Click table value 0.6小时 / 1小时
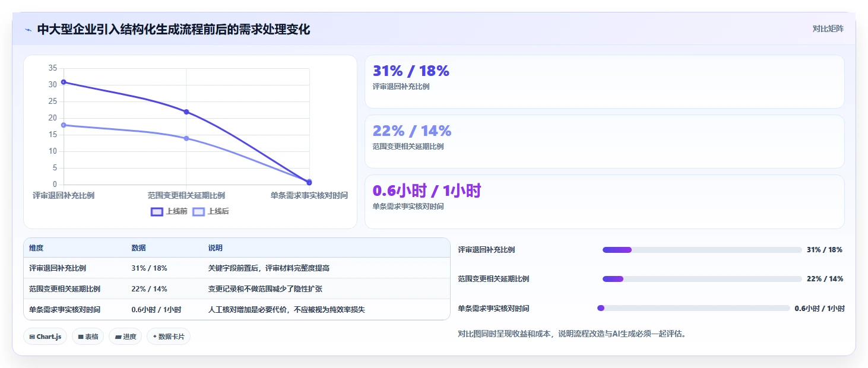This screenshot has width=868, height=368. (156, 310)
